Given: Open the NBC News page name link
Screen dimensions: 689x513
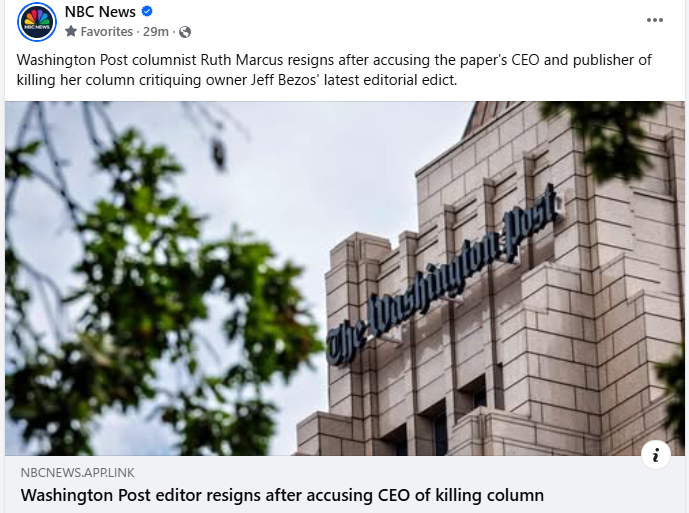Looking at the screenshot, I should (x=100, y=12).
